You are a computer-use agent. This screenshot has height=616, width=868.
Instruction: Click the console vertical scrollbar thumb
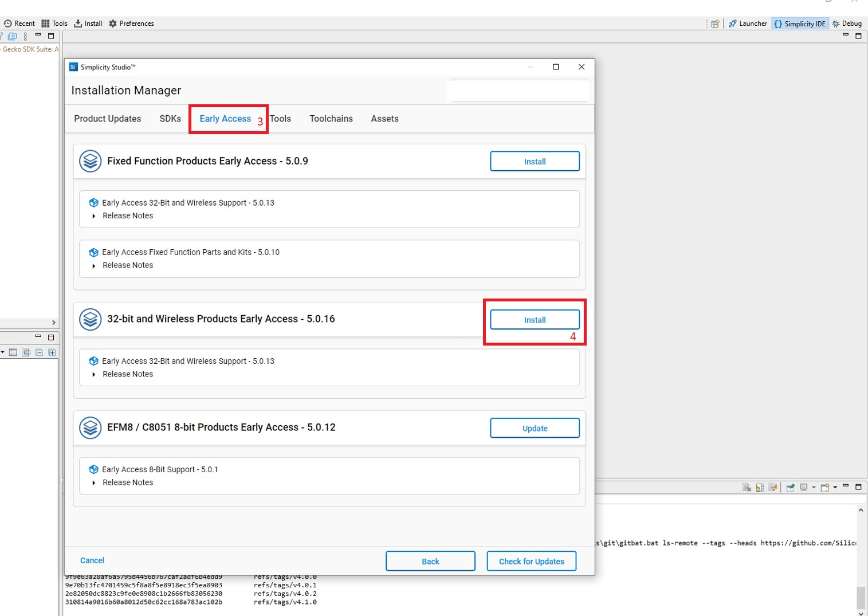[861, 597]
